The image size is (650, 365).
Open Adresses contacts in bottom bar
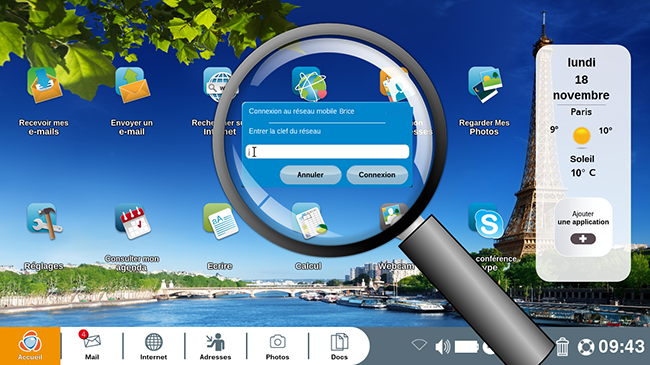(216, 346)
